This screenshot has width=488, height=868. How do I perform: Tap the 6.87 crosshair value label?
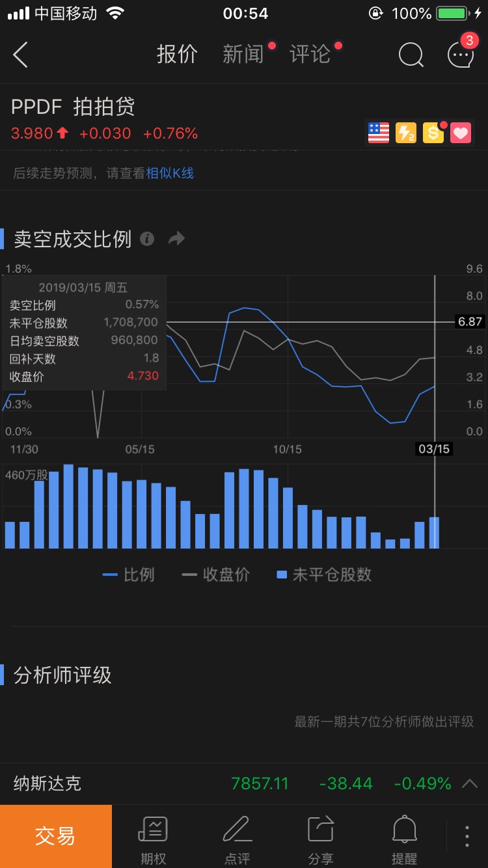point(470,321)
